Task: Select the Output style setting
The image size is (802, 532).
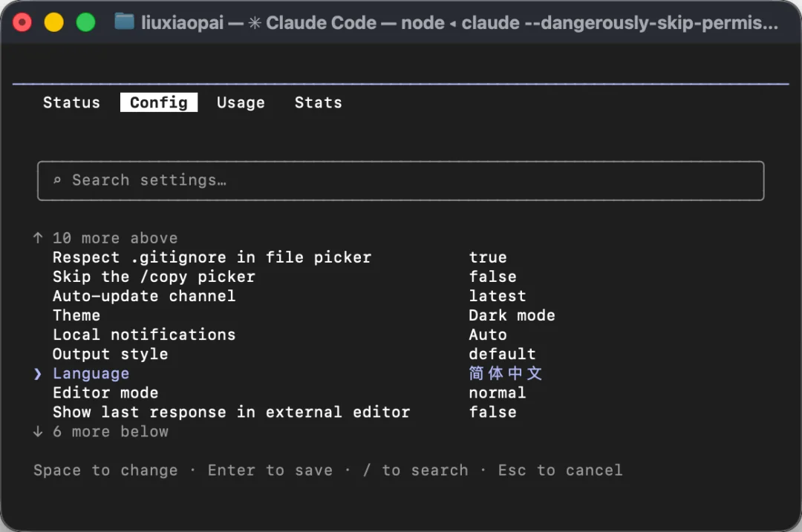Action: point(294,354)
